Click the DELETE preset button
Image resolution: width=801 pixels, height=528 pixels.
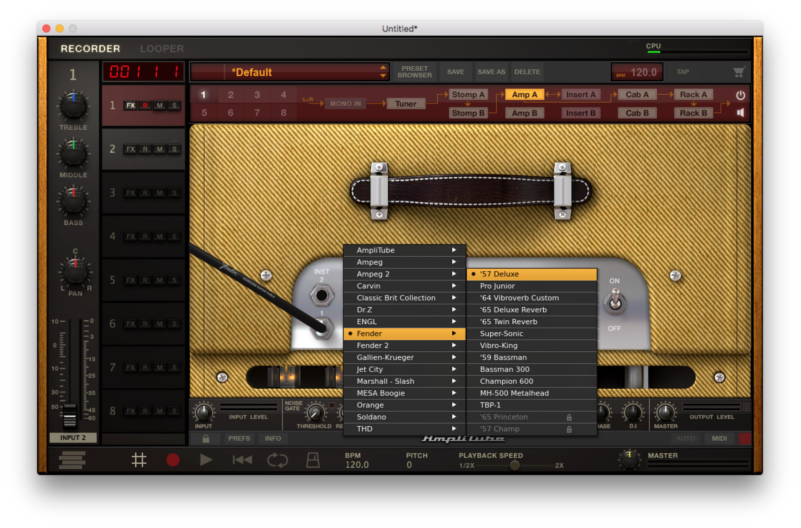point(527,72)
